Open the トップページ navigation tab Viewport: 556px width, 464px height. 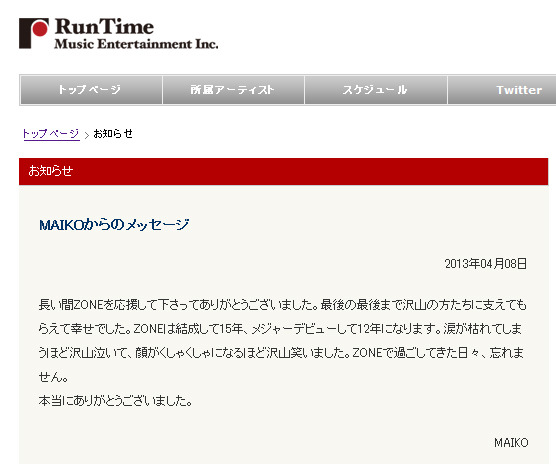tap(91, 90)
